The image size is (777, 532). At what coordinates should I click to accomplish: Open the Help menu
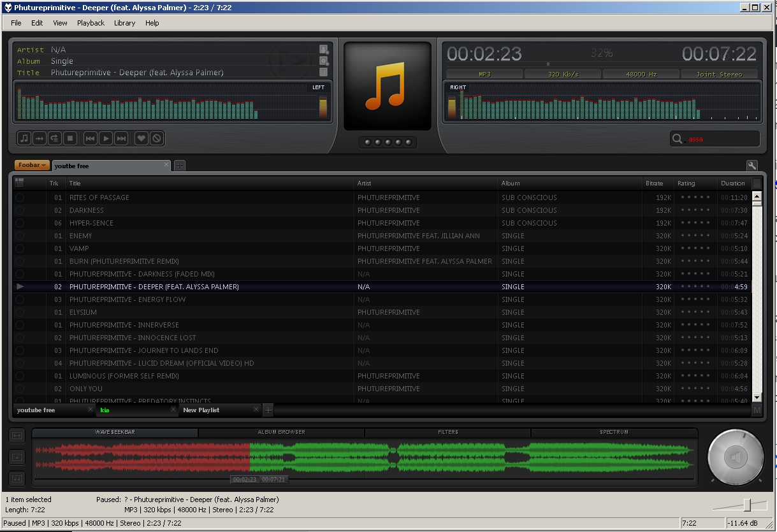152,23
